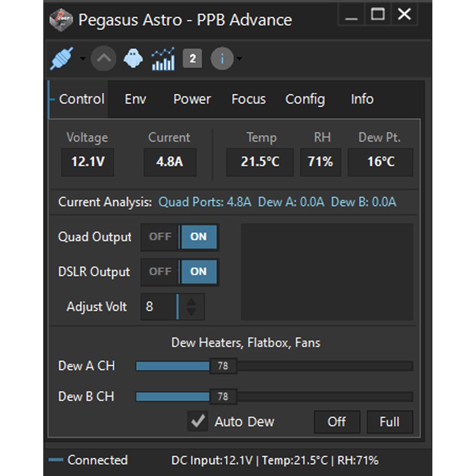The width and height of the screenshot is (476, 476).
Task: Open the bar chart graph icon
Action: pyautogui.click(x=163, y=59)
